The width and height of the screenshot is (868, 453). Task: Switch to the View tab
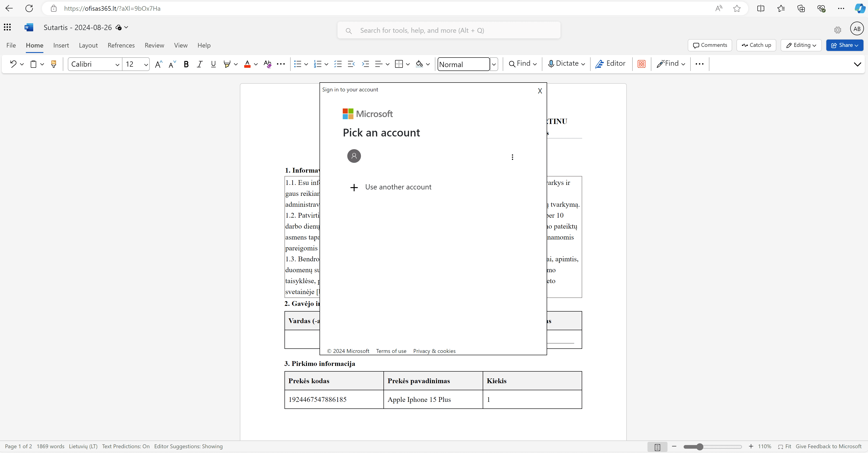click(x=181, y=45)
